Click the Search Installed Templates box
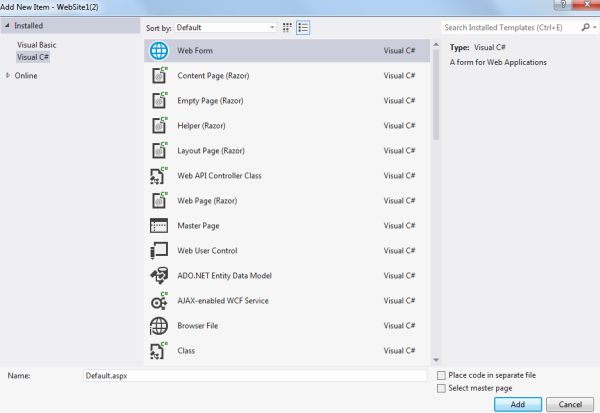600x413 pixels. click(511, 28)
